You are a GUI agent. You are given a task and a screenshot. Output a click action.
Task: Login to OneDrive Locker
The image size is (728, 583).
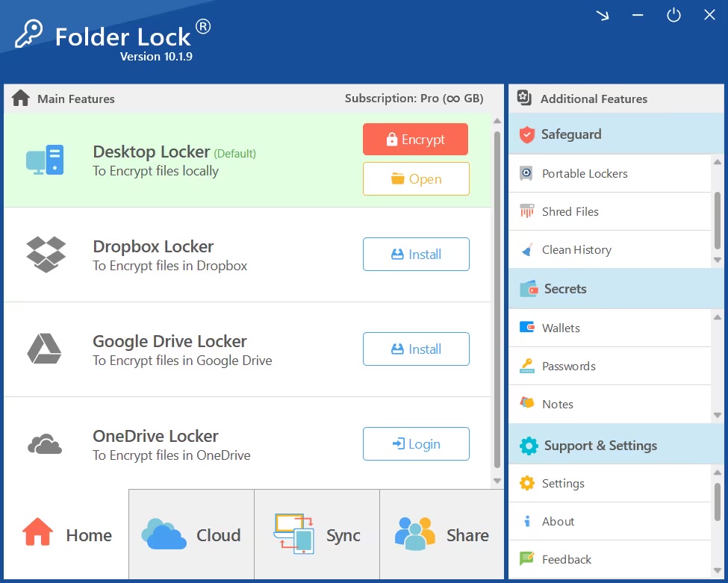coord(416,444)
